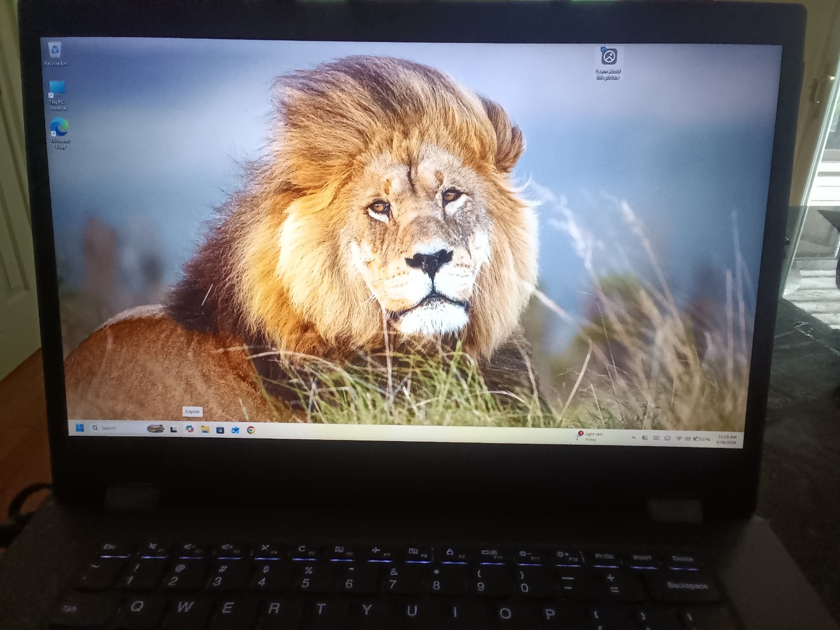840x630 pixels.
Task: Open the virtual touchpad tray icon
Action: click(667, 438)
